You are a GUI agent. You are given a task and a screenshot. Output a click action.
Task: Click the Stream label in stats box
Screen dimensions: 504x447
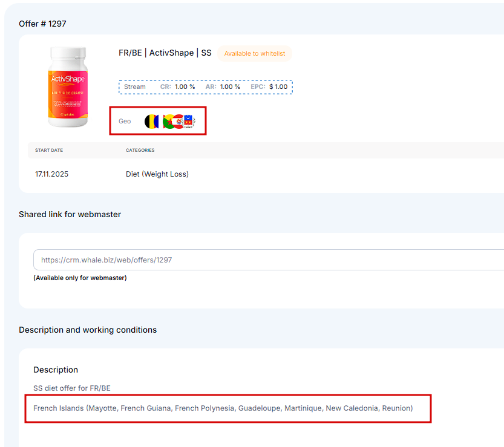tap(135, 86)
